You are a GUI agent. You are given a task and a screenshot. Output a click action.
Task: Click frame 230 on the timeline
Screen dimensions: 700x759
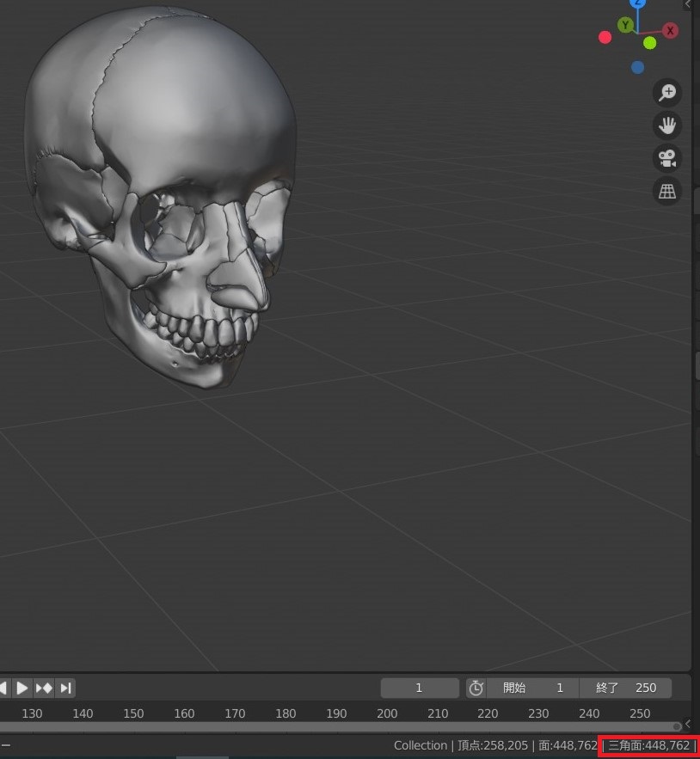538,713
